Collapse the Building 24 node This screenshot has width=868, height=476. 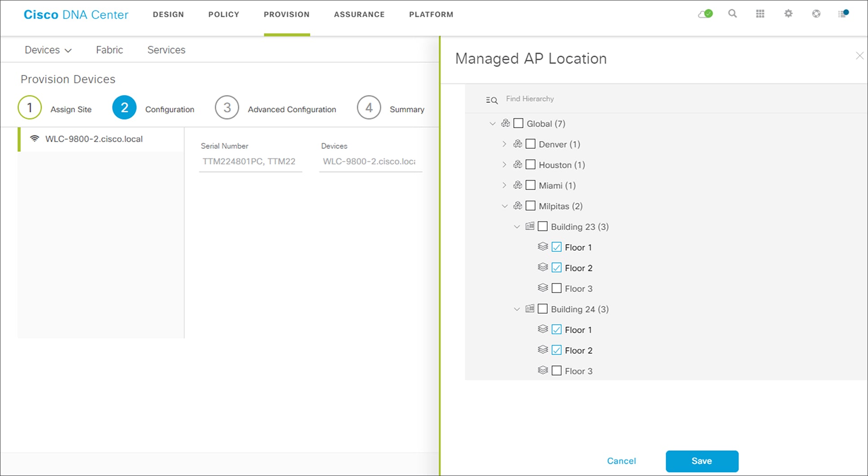click(517, 309)
